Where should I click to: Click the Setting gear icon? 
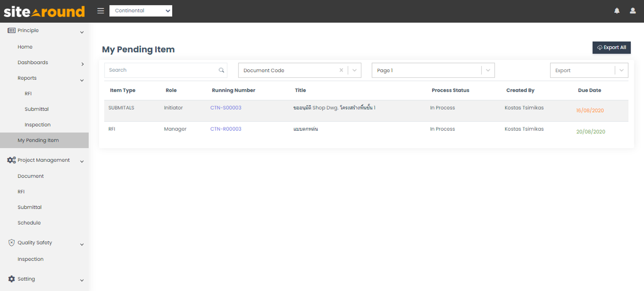11,279
